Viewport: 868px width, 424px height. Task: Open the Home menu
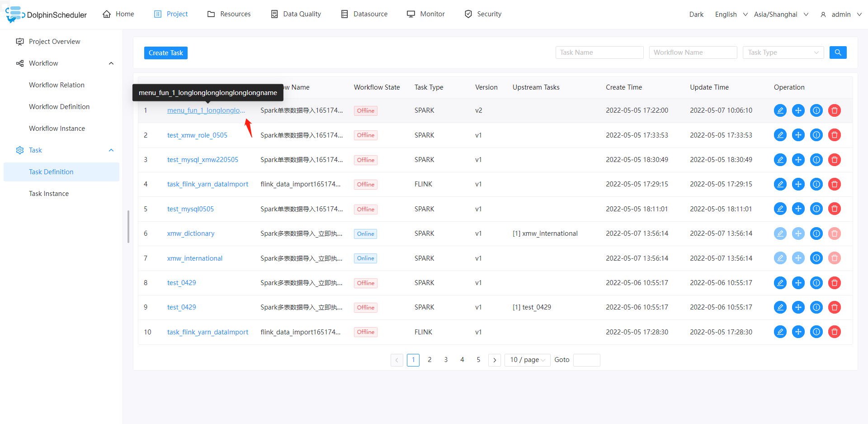point(118,14)
